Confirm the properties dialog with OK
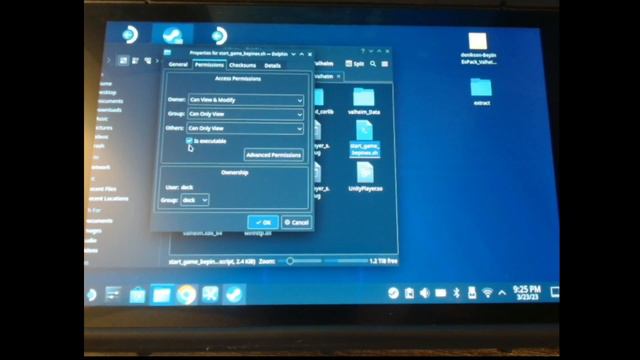 [263, 222]
